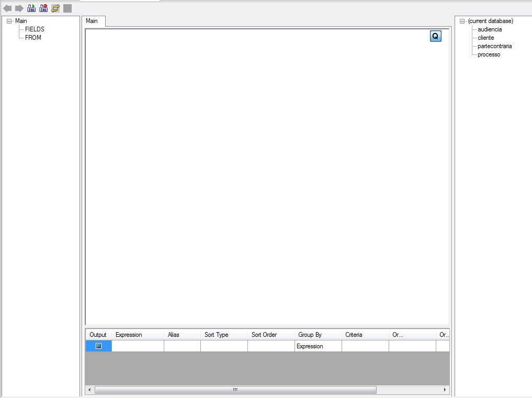Click the SQL icon with green play arrow

click(31, 8)
